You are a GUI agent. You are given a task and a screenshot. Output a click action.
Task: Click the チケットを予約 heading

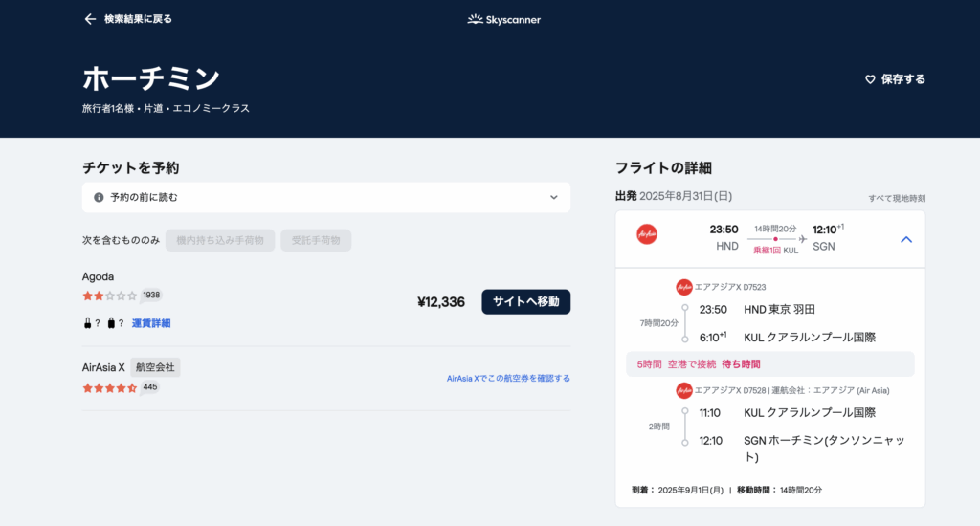[130, 168]
